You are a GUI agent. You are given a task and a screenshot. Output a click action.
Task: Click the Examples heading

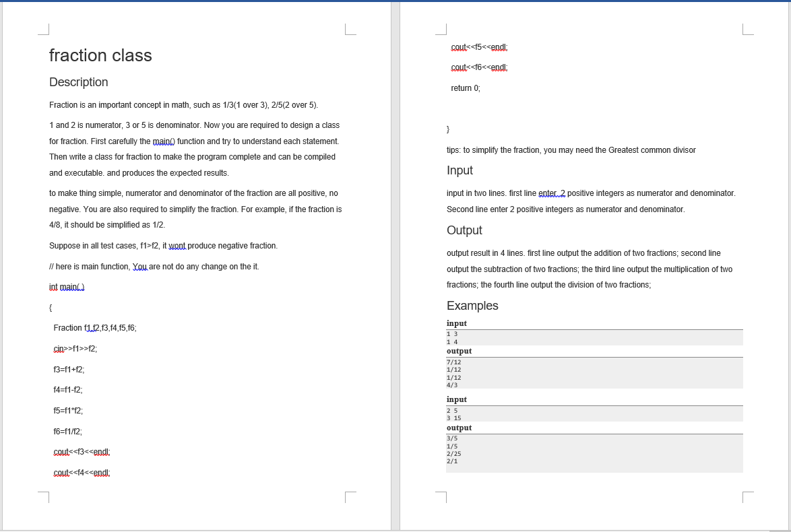(x=472, y=305)
